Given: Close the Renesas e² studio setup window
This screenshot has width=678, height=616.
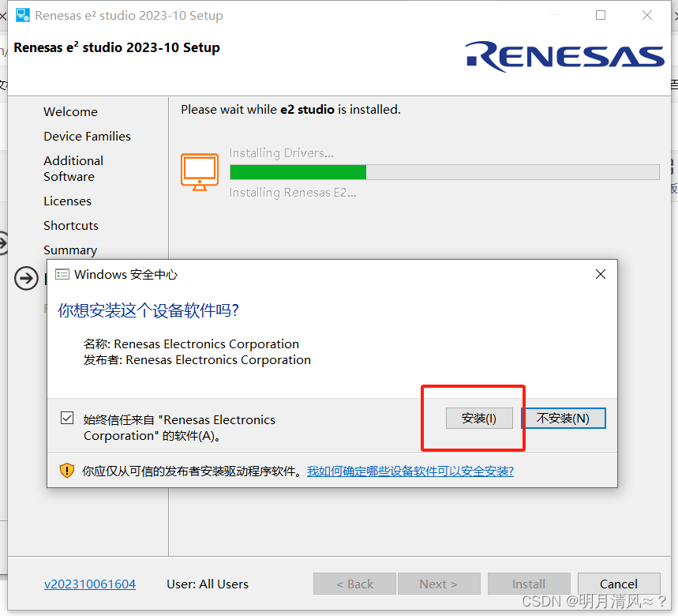Looking at the screenshot, I should tap(647, 15).
